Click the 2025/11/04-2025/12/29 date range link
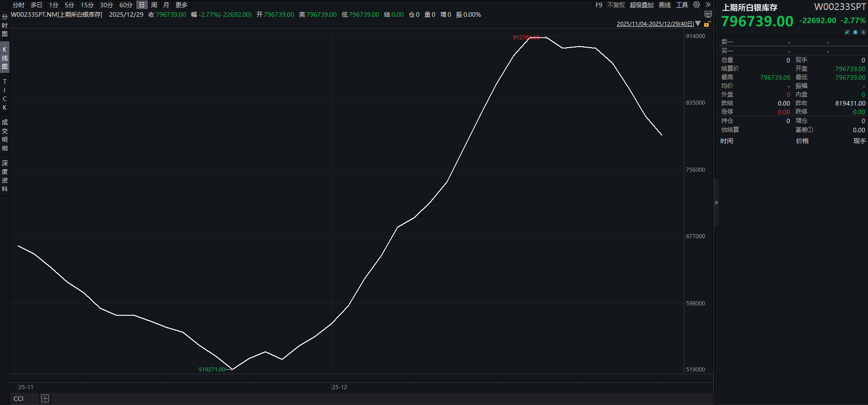The width and height of the screenshot is (868, 405). pos(655,24)
